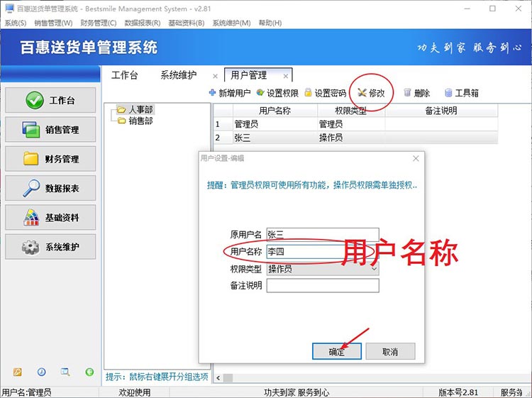The width and height of the screenshot is (532, 398).
Task: Switch to the 工作台 tab
Action: click(x=125, y=75)
